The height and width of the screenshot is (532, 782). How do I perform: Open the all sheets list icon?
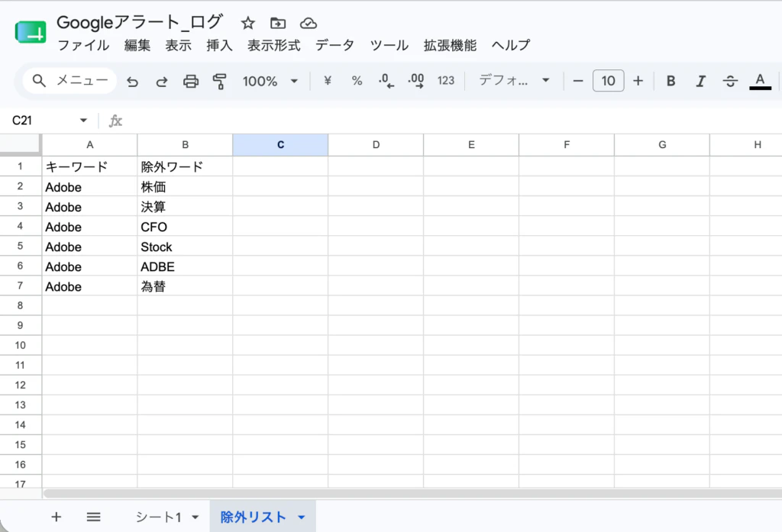(x=93, y=517)
